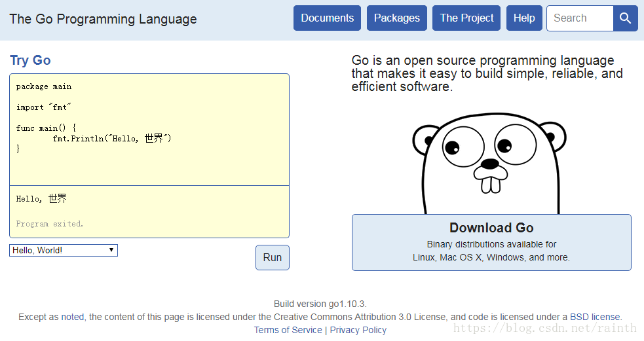This screenshot has height=341, width=644.
Task: Open the Help menu
Action: coord(524,18)
